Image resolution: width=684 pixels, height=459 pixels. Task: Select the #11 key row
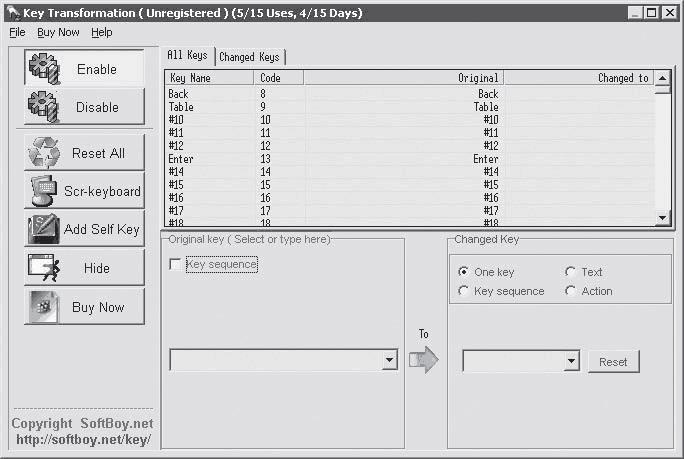click(410, 133)
